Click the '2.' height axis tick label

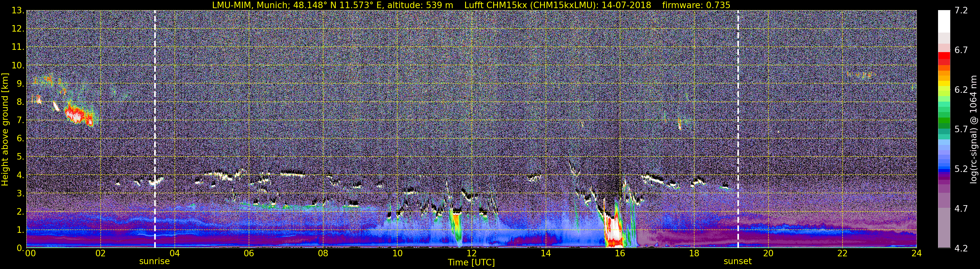[20, 212]
